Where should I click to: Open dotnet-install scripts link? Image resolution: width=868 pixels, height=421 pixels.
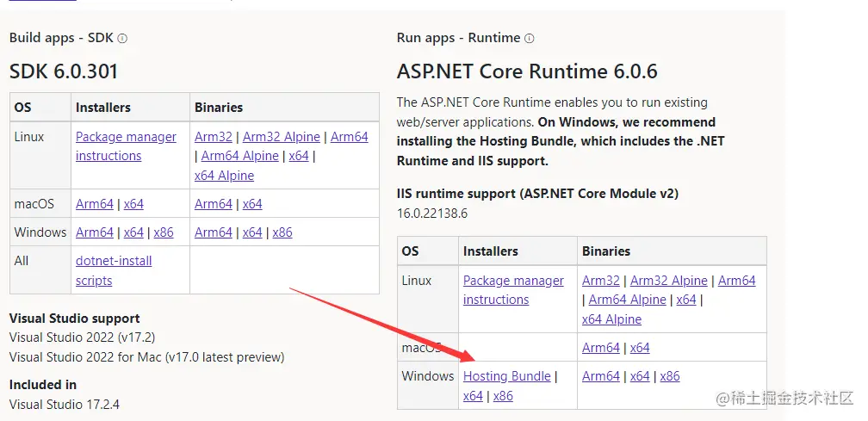pos(114,270)
